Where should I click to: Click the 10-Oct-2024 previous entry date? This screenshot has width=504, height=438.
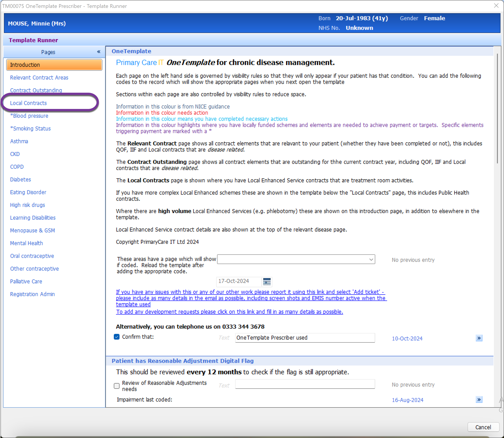pos(407,338)
